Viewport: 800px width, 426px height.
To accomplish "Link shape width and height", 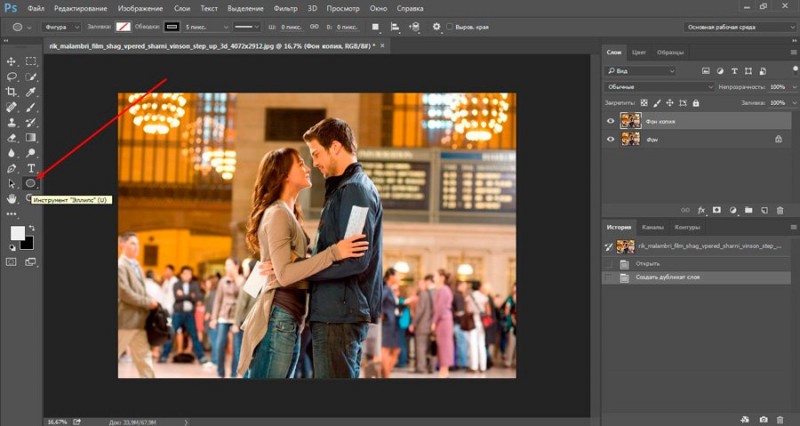I will coord(315,27).
